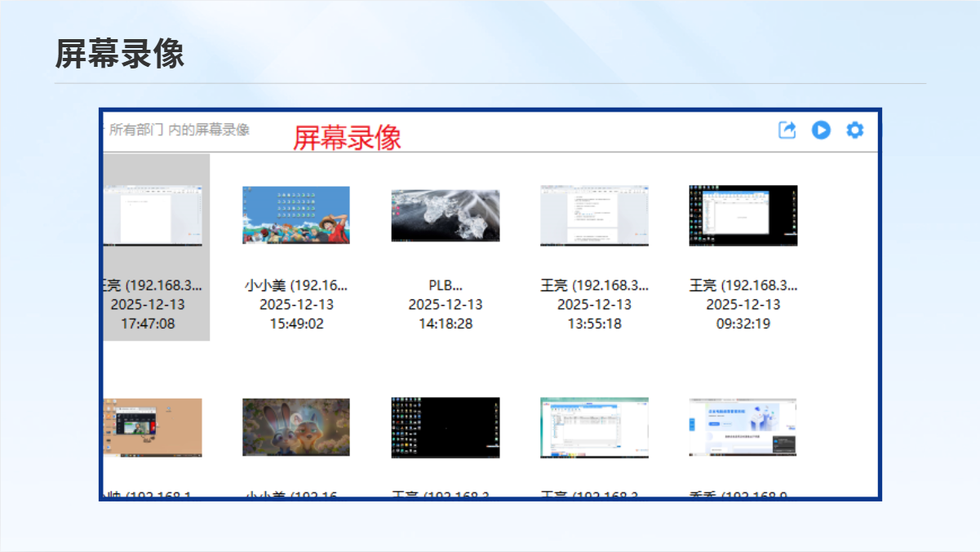Click the export recording icon
The width and height of the screenshot is (980, 552).
(787, 130)
